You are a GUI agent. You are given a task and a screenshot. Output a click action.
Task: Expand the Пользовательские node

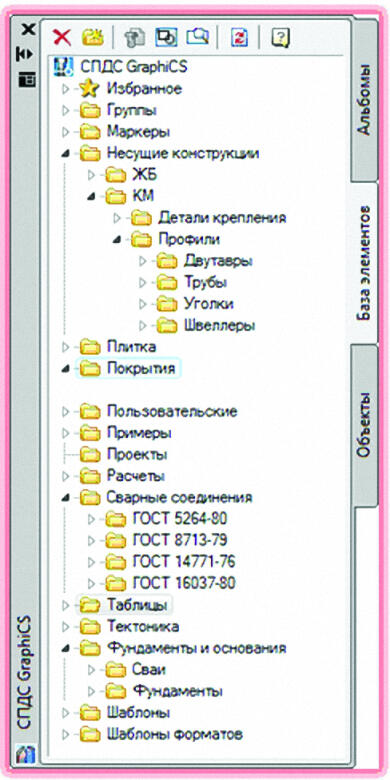(65, 411)
